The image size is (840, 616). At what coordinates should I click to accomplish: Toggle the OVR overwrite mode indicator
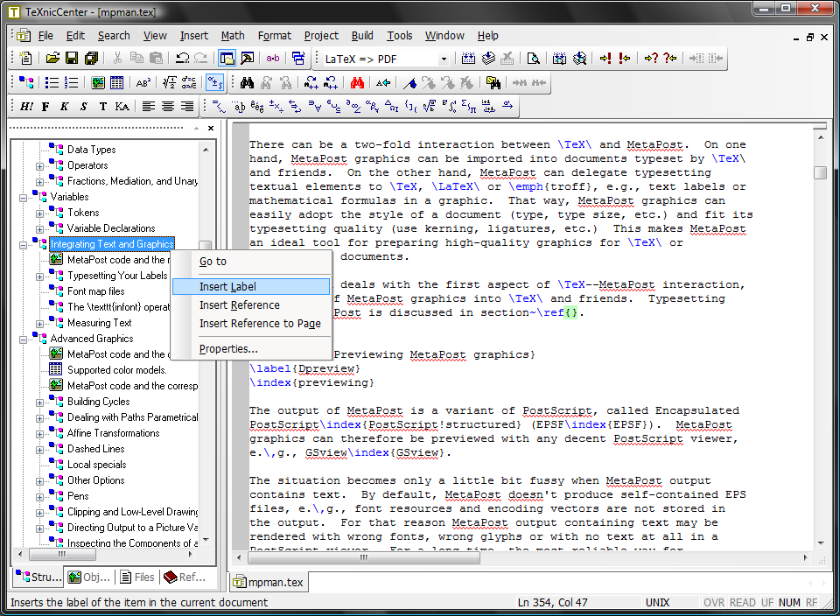[x=714, y=602]
